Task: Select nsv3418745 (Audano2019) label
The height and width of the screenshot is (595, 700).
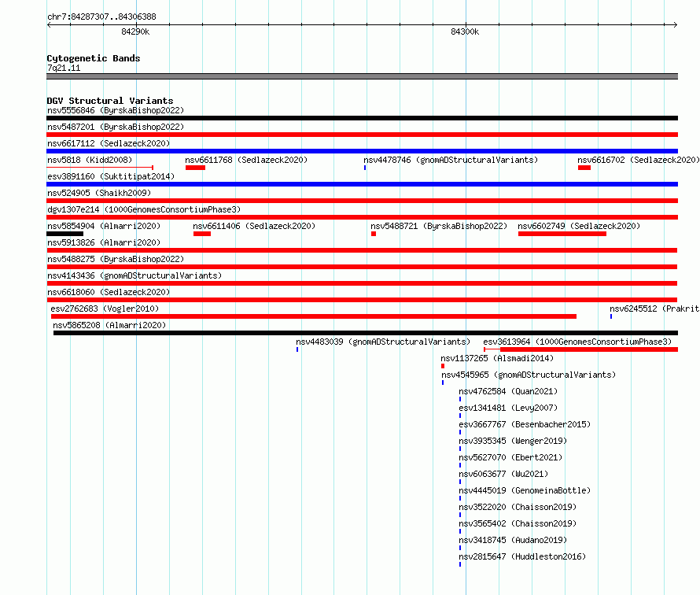Action: pos(513,540)
